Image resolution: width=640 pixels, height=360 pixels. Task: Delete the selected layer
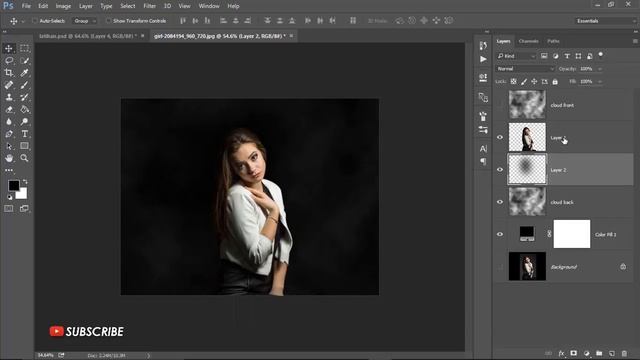pos(624,353)
